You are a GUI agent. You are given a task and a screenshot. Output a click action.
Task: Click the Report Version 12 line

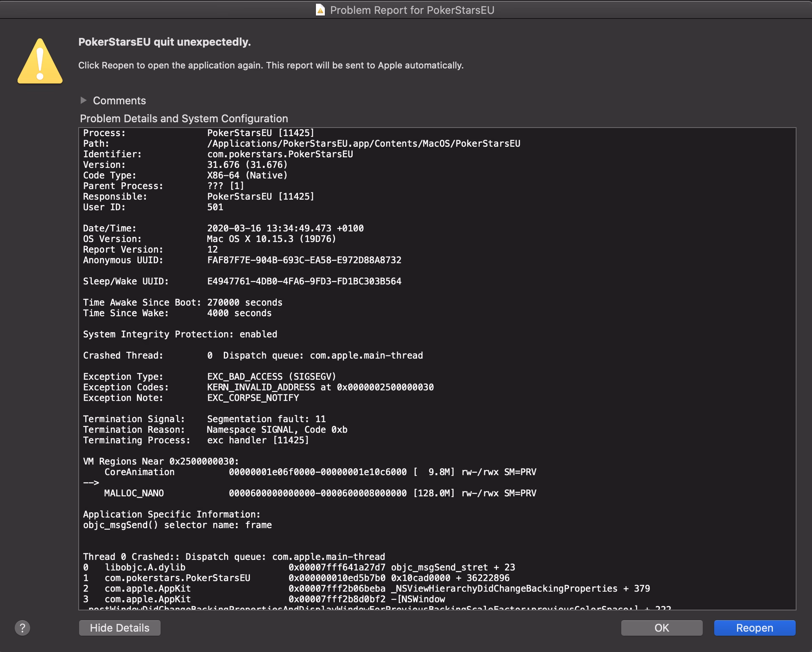[x=151, y=249]
